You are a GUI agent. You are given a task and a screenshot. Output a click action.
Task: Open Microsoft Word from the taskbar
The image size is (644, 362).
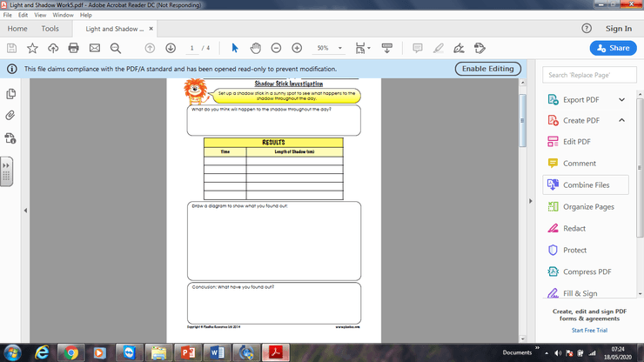217,353
